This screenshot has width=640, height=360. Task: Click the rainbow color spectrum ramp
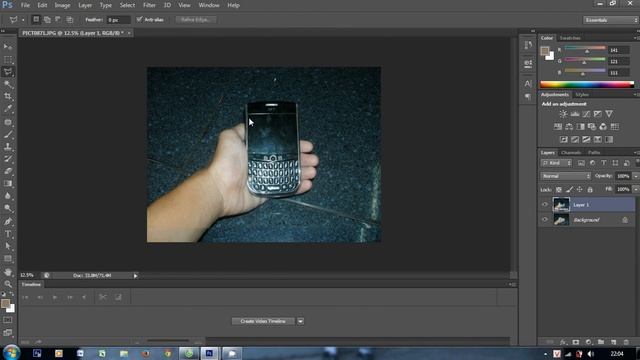pyautogui.click(x=587, y=84)
